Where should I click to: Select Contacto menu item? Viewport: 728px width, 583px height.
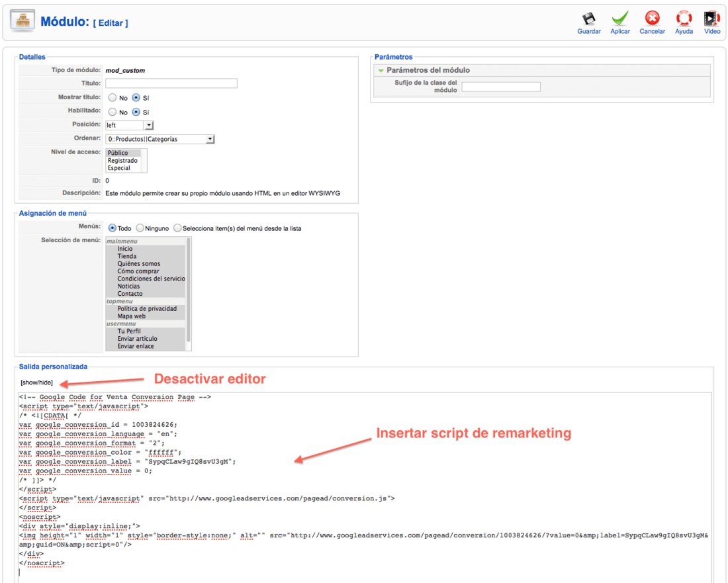pyautogui.click(x=146, y=294)
